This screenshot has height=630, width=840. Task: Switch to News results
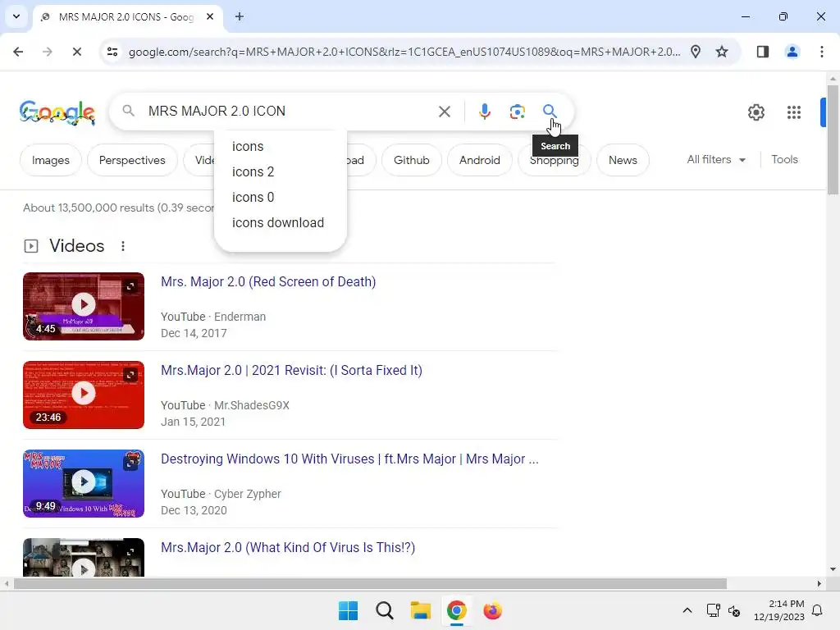623,160
